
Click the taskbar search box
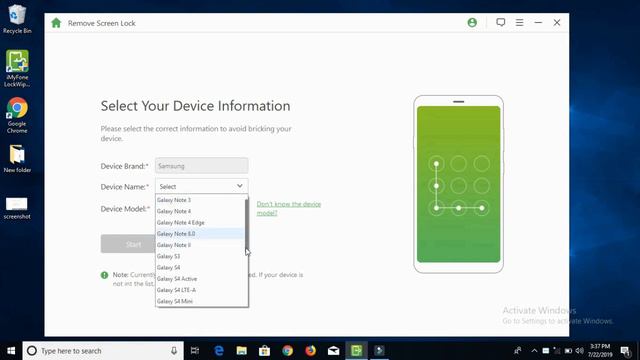pos(103,351)
